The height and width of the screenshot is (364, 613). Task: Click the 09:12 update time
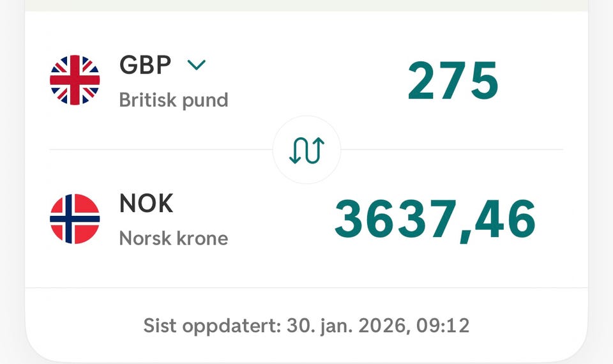[443, 326]
